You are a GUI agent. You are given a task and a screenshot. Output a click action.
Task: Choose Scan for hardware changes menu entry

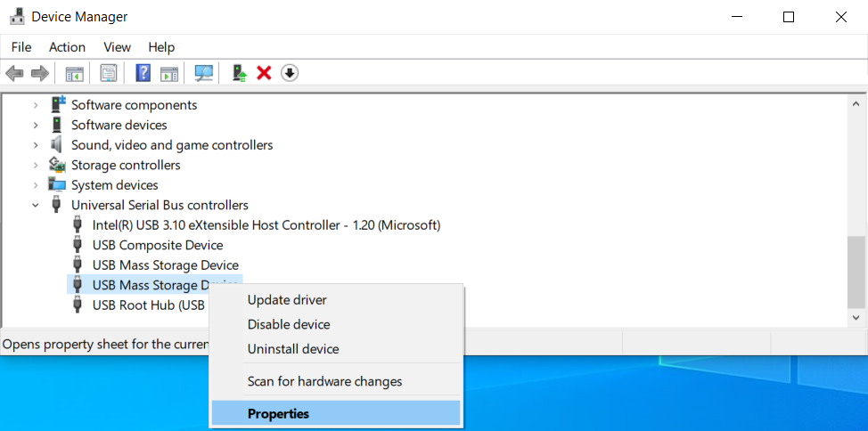coord(336,381)
